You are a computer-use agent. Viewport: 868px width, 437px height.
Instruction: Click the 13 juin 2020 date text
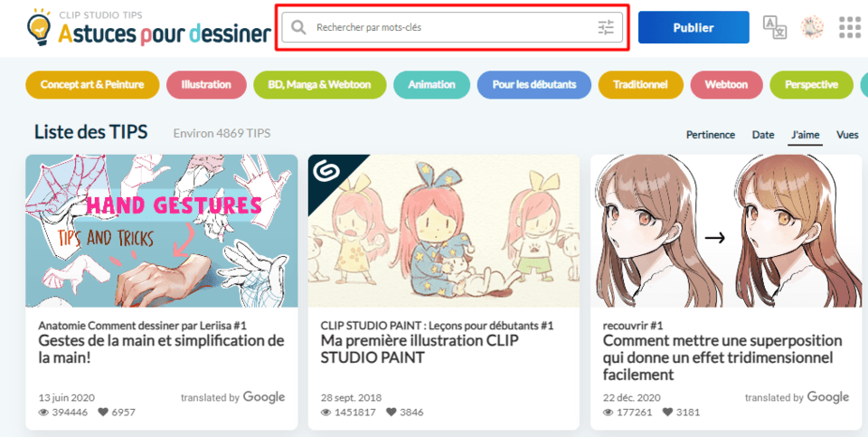(x=66, y=398)
